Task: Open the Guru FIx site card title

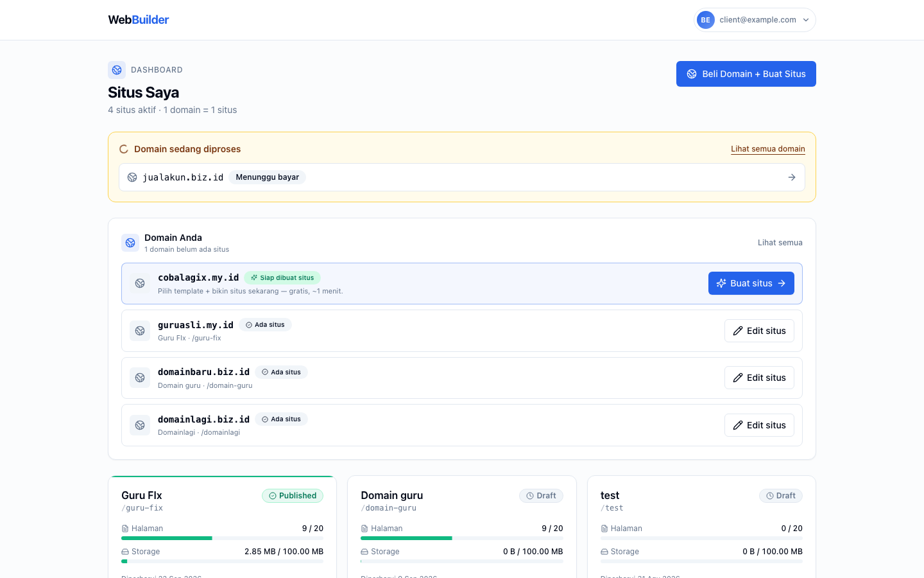Action: pyautogui.click(x=142, y=495)
